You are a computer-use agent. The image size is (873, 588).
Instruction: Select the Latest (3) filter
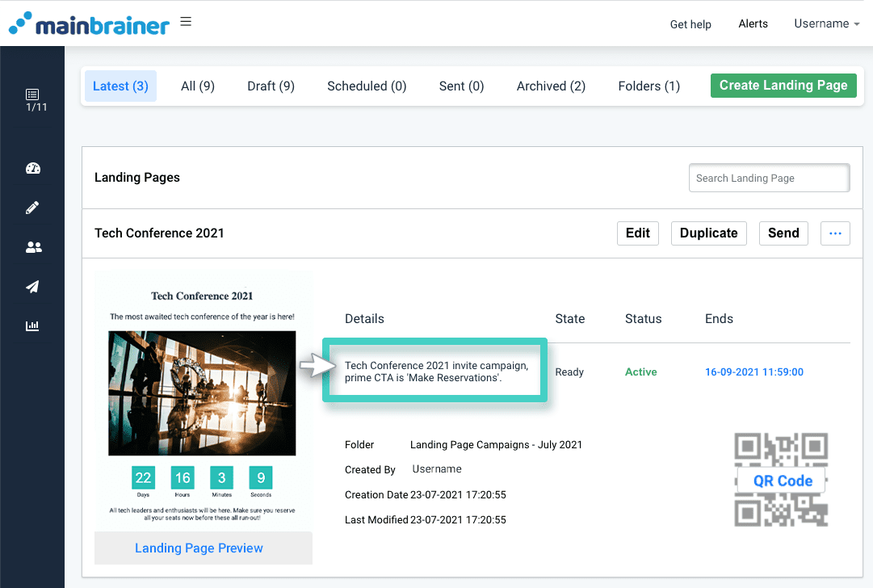[x=120, y=86]
